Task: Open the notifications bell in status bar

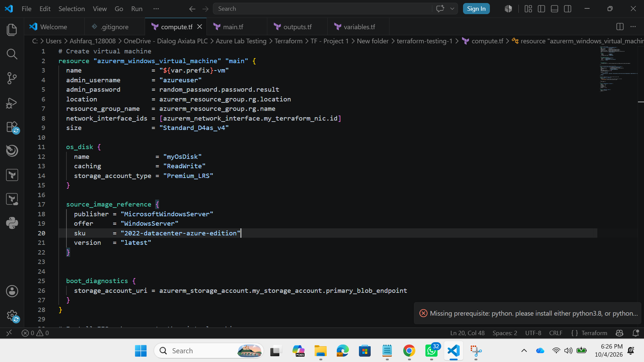Action: click(635, 333)
